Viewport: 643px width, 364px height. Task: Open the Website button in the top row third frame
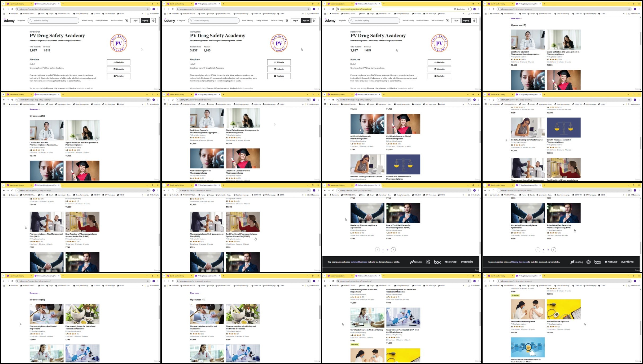(439, 62)
